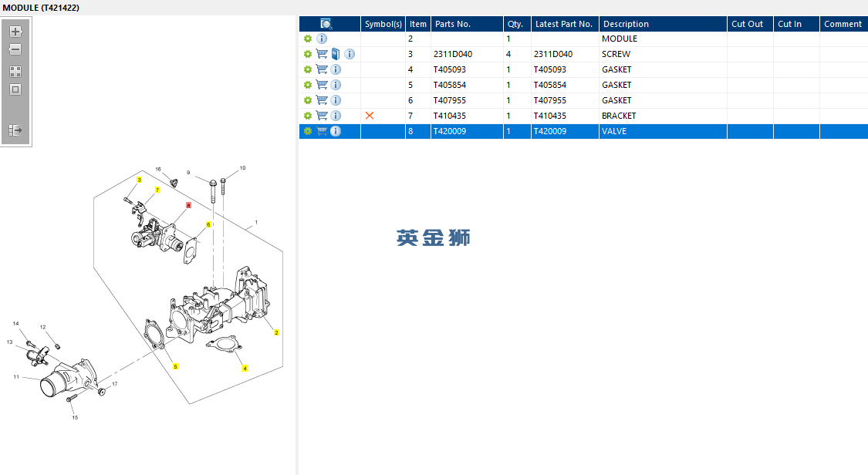Add SCREW 2311D040 to cart
This screenshot has height=475, width=868.
click(x=322, y=54)
